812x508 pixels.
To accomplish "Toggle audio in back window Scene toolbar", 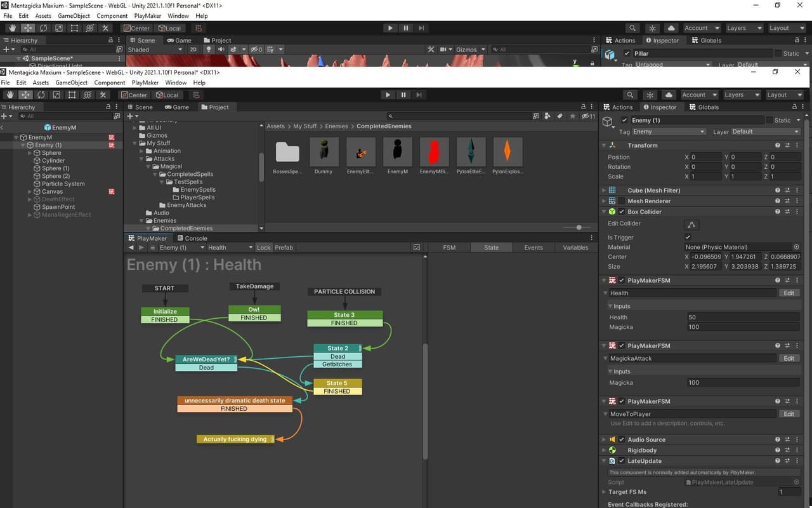I will tap(221, 50).
